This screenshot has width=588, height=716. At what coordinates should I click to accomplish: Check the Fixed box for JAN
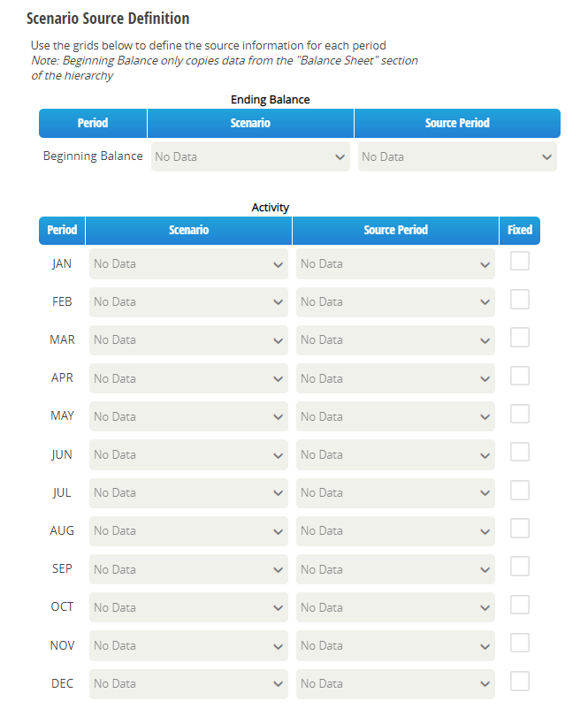pos(520,261)
